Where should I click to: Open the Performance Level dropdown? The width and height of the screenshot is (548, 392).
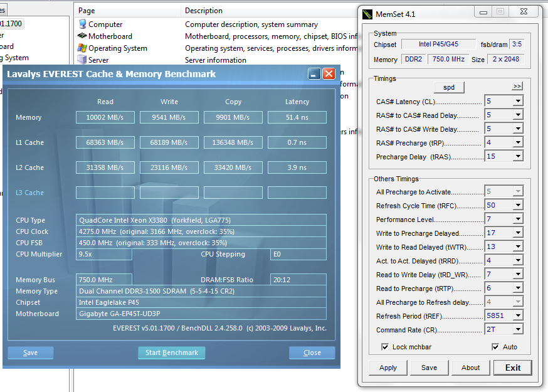point(518,219)
